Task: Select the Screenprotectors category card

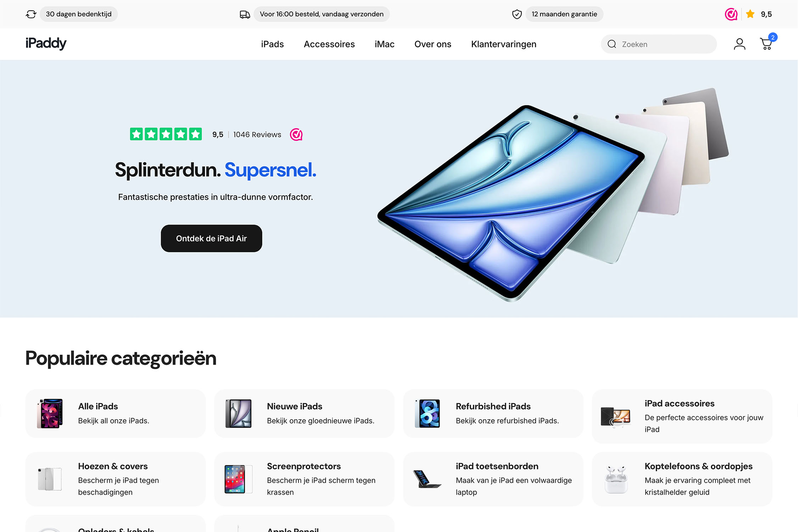Action: (x=304, y=479)
